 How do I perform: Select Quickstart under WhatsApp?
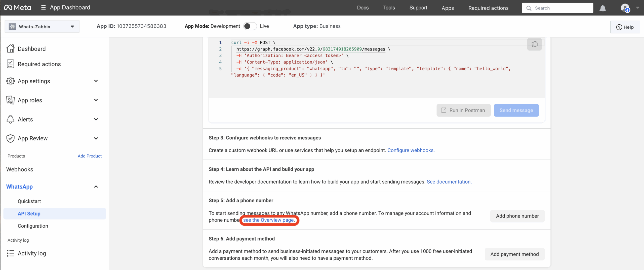[29, 201]
